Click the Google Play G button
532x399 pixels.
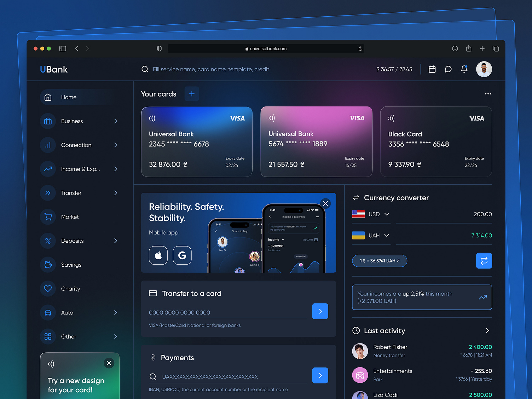tap(182, 255)
